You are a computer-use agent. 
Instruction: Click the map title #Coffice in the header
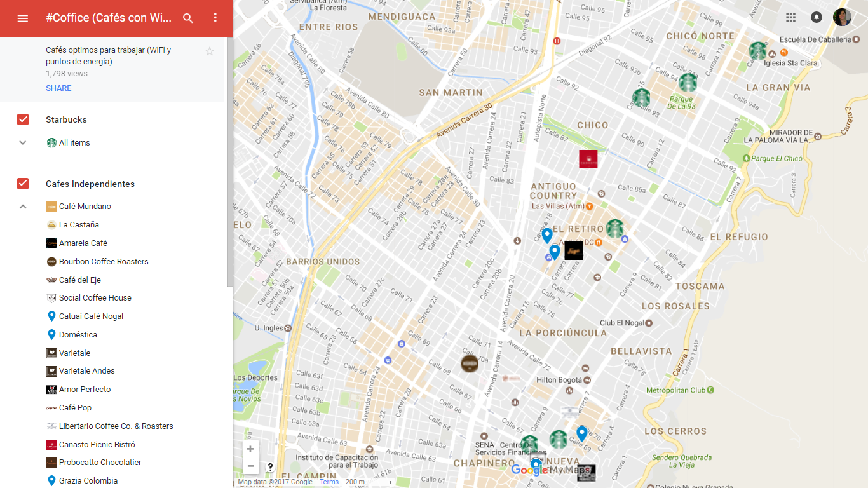click(109, 18)
